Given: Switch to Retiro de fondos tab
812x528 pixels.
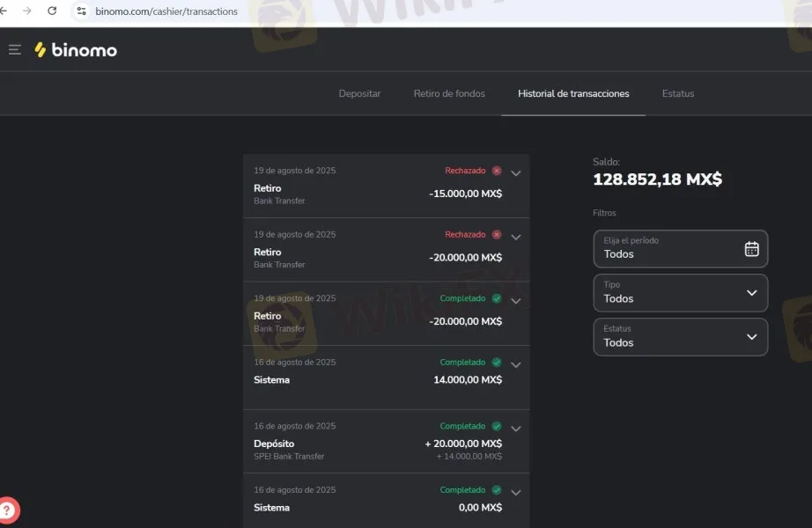Looking at the screenshot, I should [449, 94].
